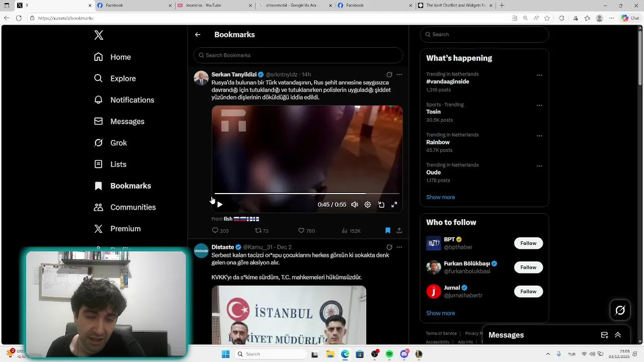Open File Explorer from the taskbar
The height and width of the screenshot is (362, 644).
click(x=330, y=354)
